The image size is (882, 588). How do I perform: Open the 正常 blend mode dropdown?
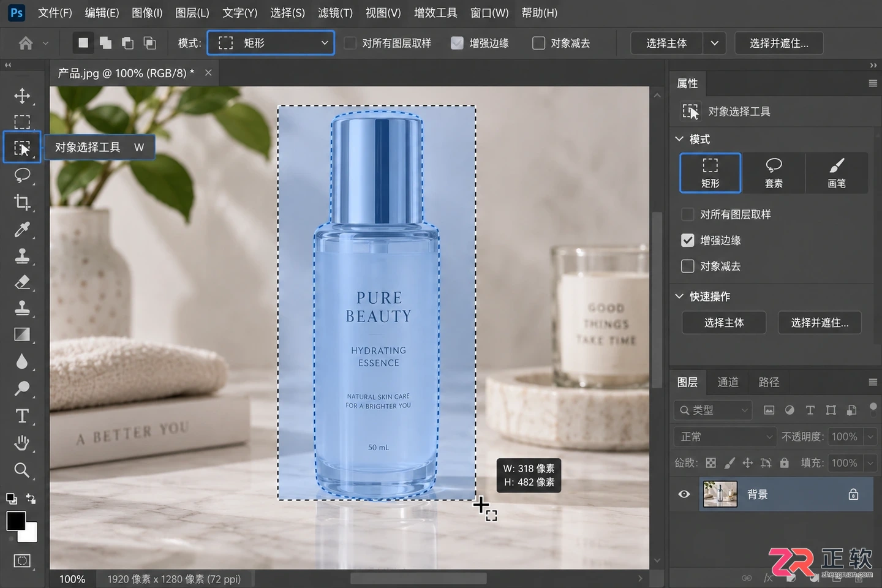[725, 437]
